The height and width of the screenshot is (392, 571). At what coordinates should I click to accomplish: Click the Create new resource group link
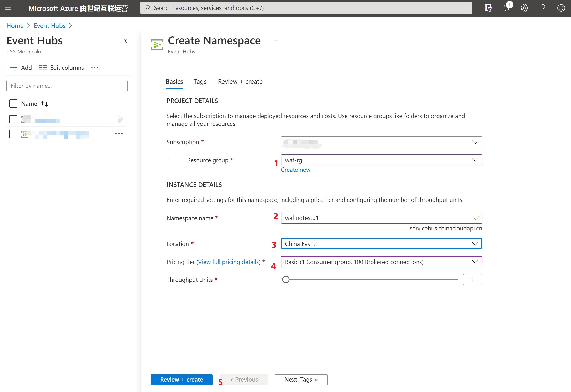tap(295, 170)
